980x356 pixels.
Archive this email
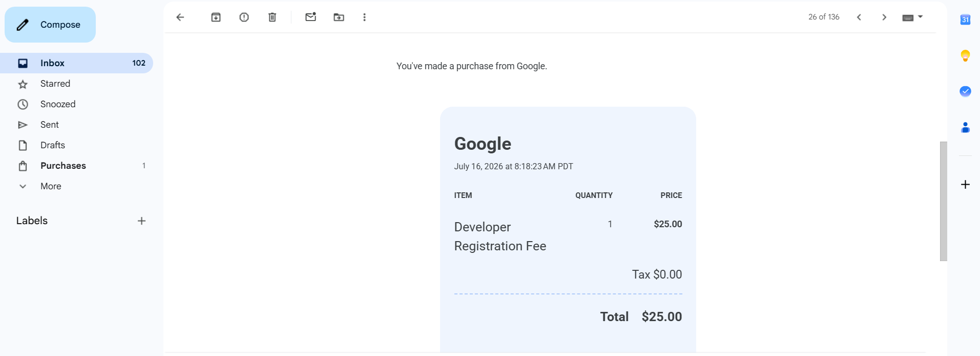(x=216, y=17)
